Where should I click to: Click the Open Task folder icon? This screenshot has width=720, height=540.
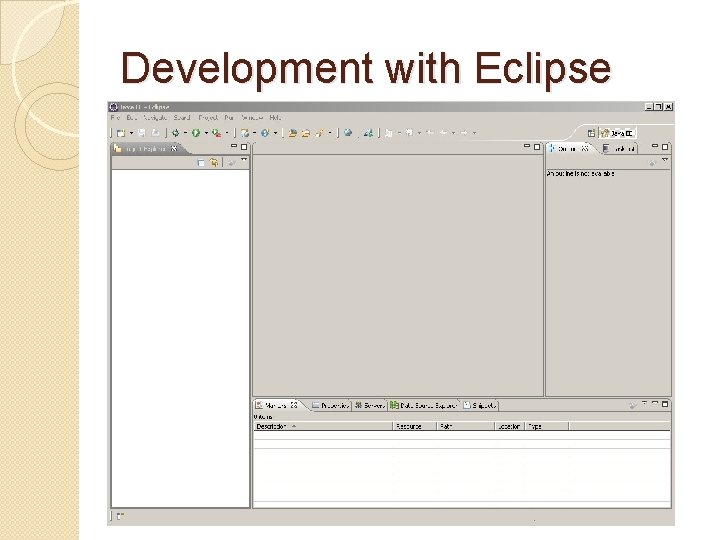pos(305,133)
